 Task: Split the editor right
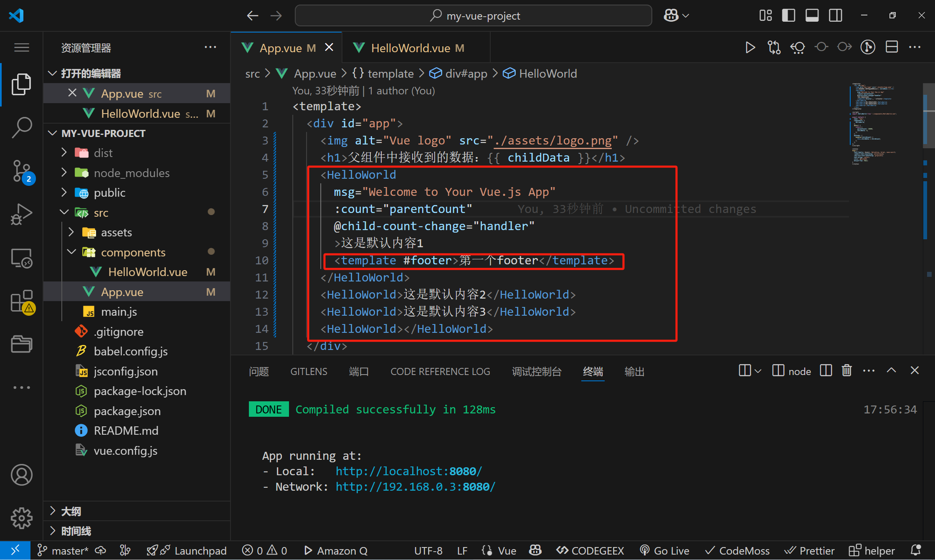point(892,47)
